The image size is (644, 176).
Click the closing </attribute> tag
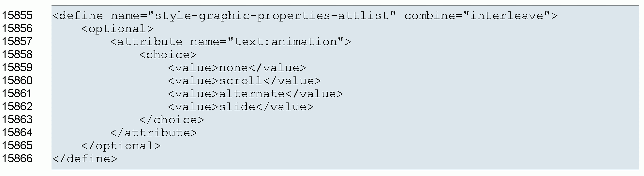pos(154,133)
